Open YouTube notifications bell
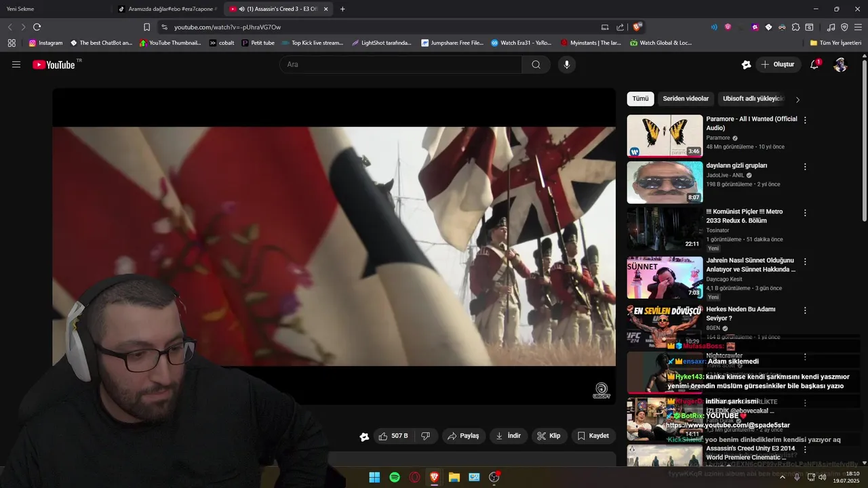 pyautogui.click(x=814, y=64)
